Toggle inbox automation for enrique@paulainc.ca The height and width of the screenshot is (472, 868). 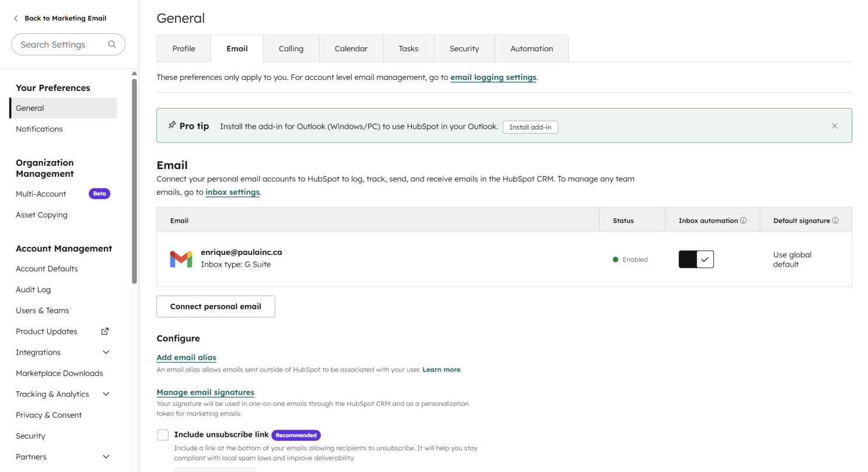696,259
